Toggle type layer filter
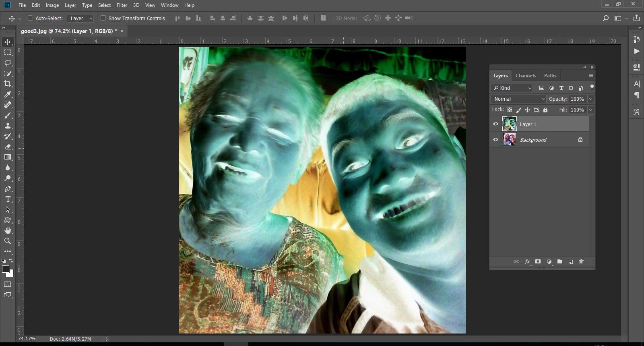This screenshot has width=644, height=346. [561, 88]
